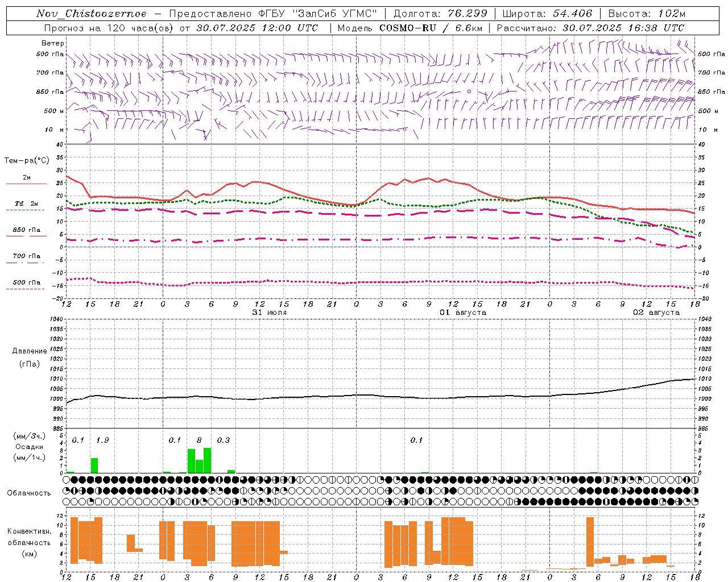Click the station name Nov_Chistoozernoe
This screenshot has width=728, height=582.
91,14
